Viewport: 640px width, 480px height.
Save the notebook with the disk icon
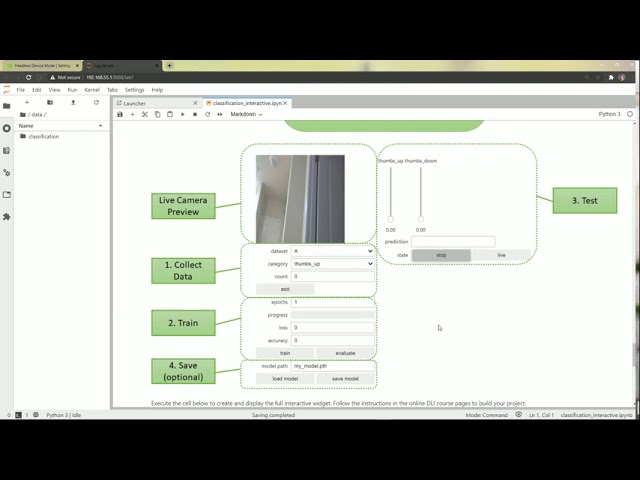point(120,114)
